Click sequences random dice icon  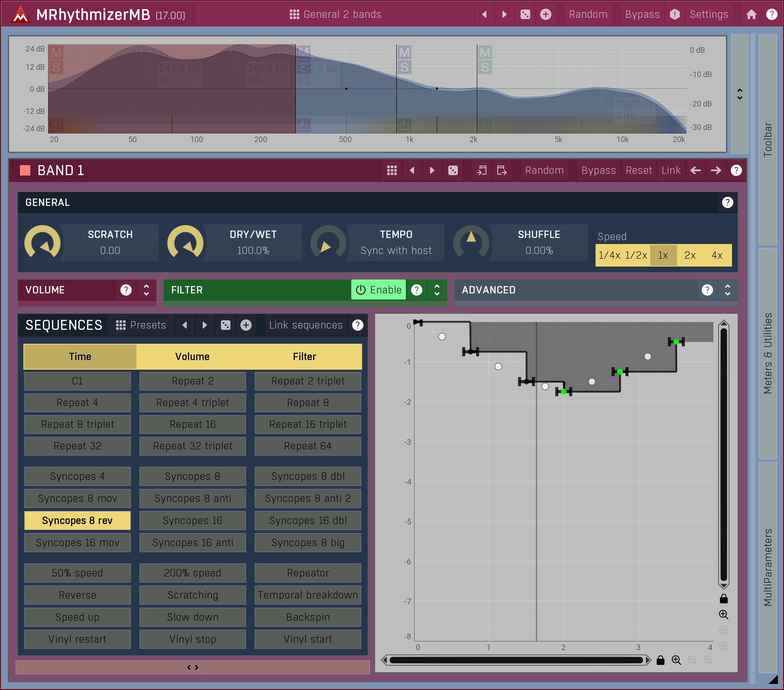[x=226, y=325]
